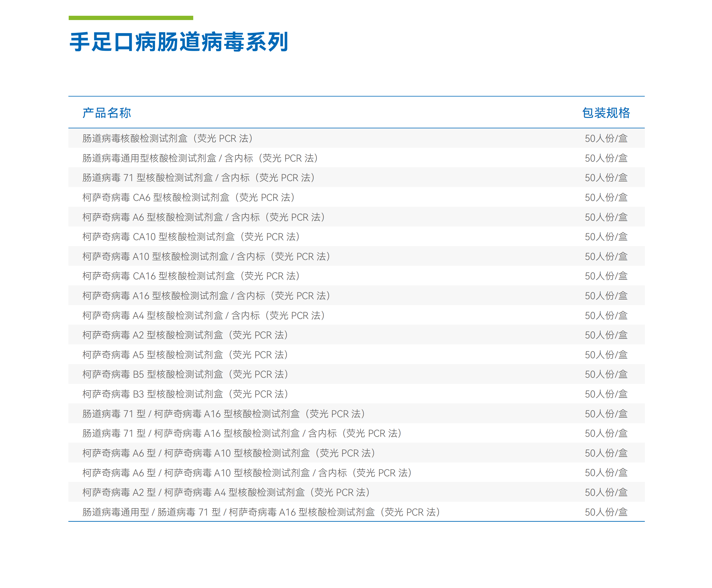Screen dimensions: 712x588
Task: Select 柯萨奇病毒 A6 型 / A10 型 row without 含内标
Action: point(356,453)
